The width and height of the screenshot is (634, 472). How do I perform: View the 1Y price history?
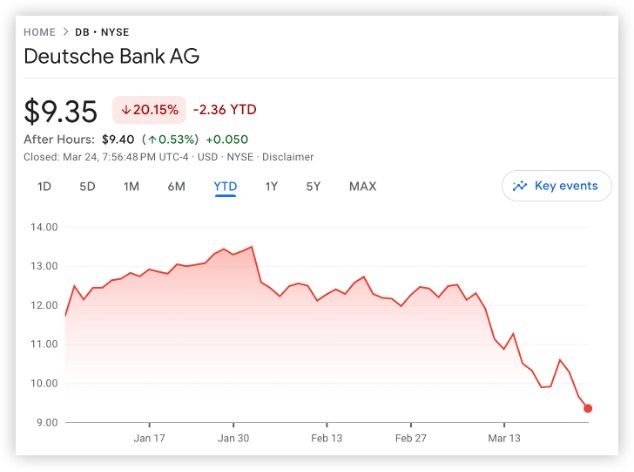[x=271, y=186]
